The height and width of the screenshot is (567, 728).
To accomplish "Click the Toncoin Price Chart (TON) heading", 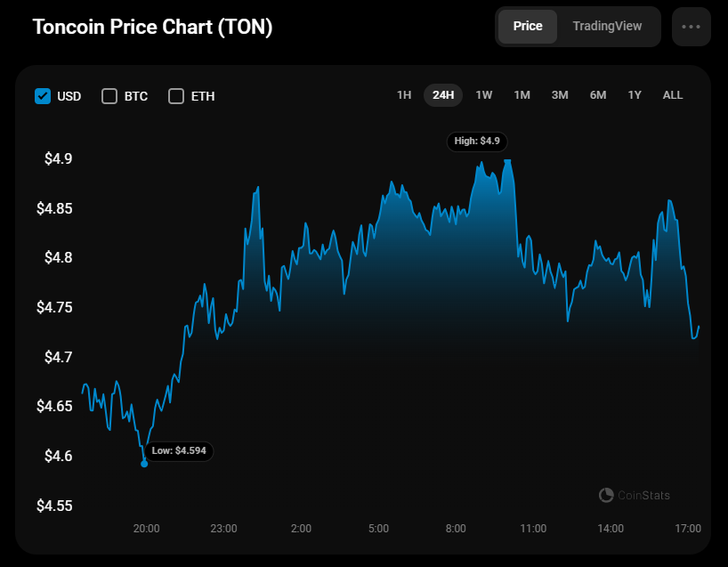I will click(152, 27).
